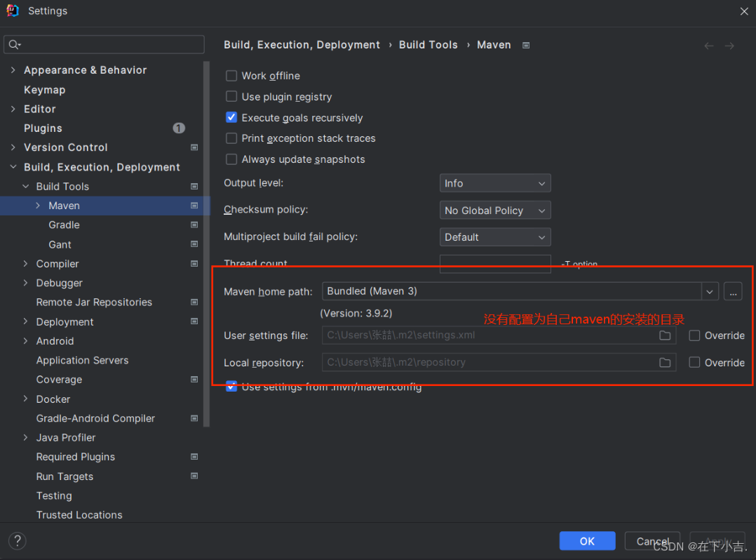The height and width of the screenshot is (560, 756).
Task: Click the project icon on Remote Jar Repositories row
Action: (x=194, y=302)
